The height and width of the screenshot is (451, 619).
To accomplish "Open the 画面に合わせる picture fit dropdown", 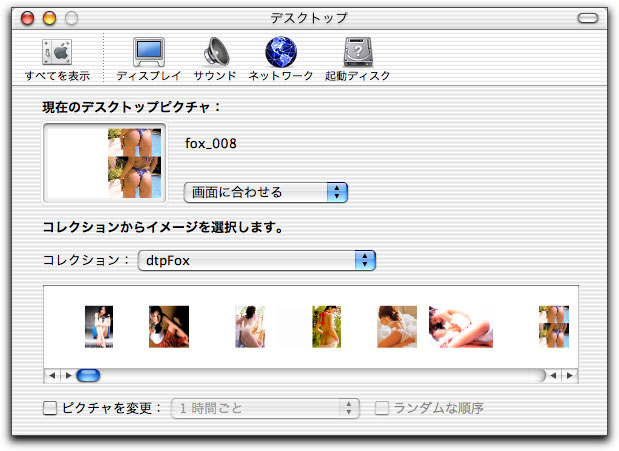I will [265, 192].
